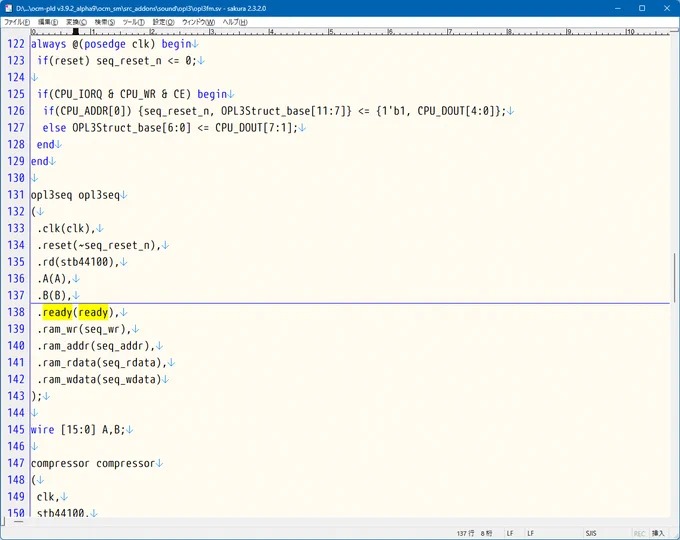The image size is (680, 540).
Task: Click the REC indicator in status bar
Action: 639,533
